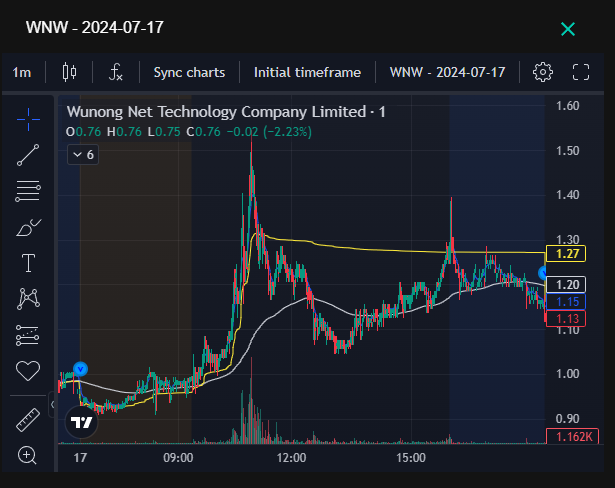Click the 1.00 price axis label

568,373
